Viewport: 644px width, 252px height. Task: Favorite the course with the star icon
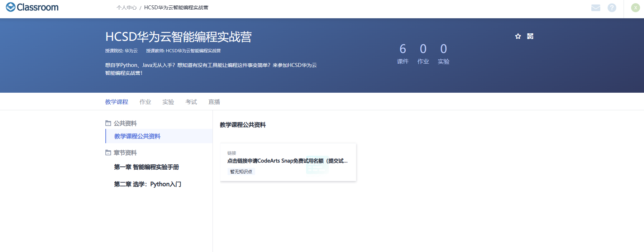pos(518,36)
